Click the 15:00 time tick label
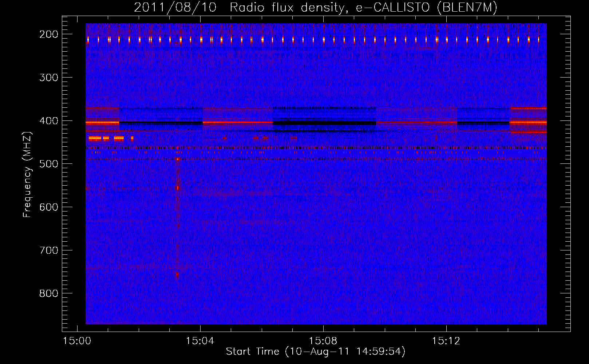 [x=77, y=341]
